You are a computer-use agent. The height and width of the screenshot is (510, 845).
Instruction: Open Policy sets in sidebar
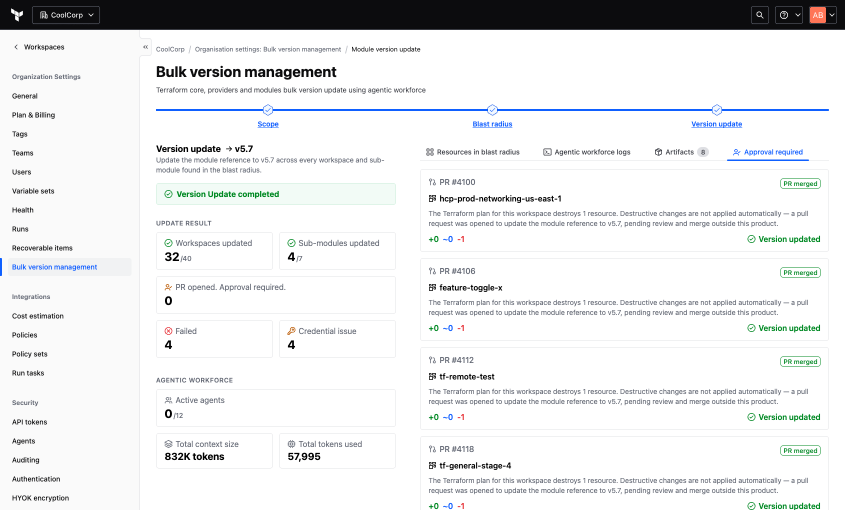30,354
